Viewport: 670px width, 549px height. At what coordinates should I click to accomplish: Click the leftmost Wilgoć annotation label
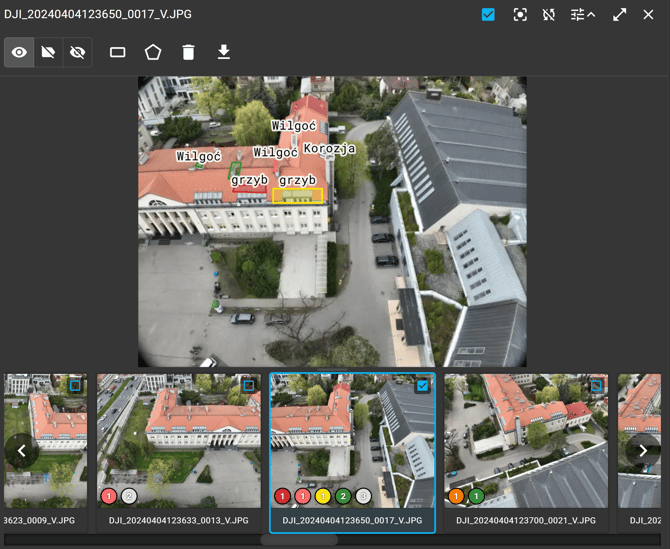(x=199, y=156)
